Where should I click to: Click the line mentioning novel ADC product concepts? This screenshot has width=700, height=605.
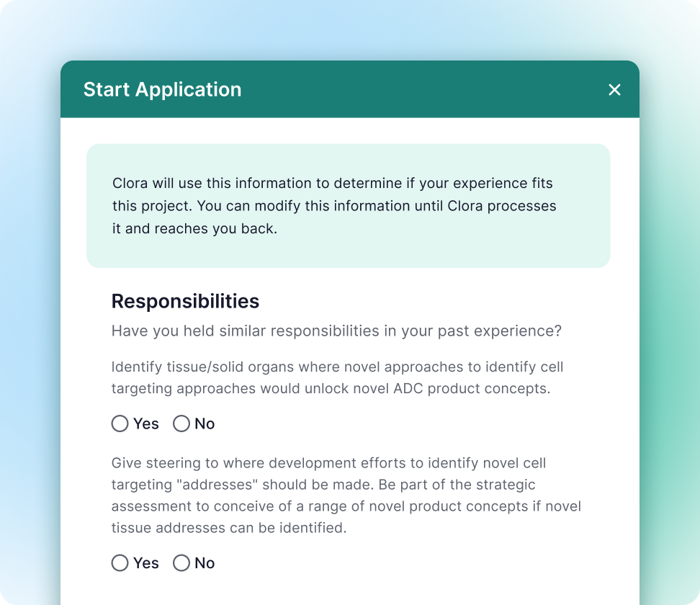[332, 388]
